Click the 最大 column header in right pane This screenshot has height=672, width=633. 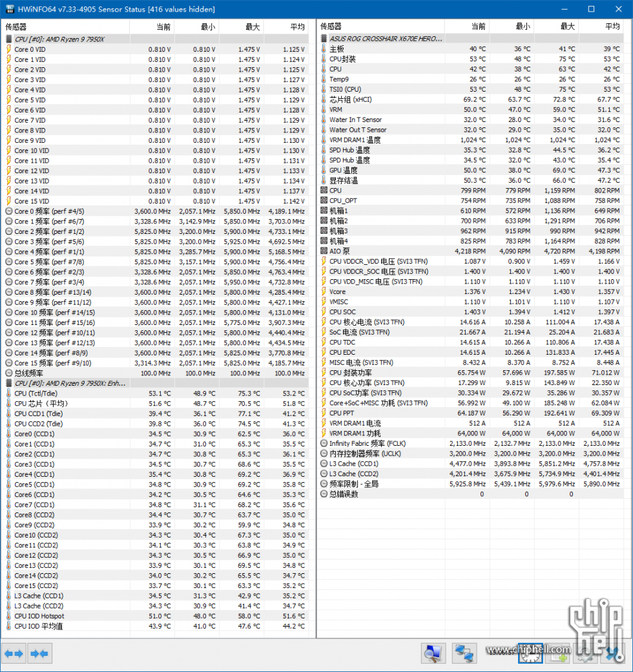(556, 26)
